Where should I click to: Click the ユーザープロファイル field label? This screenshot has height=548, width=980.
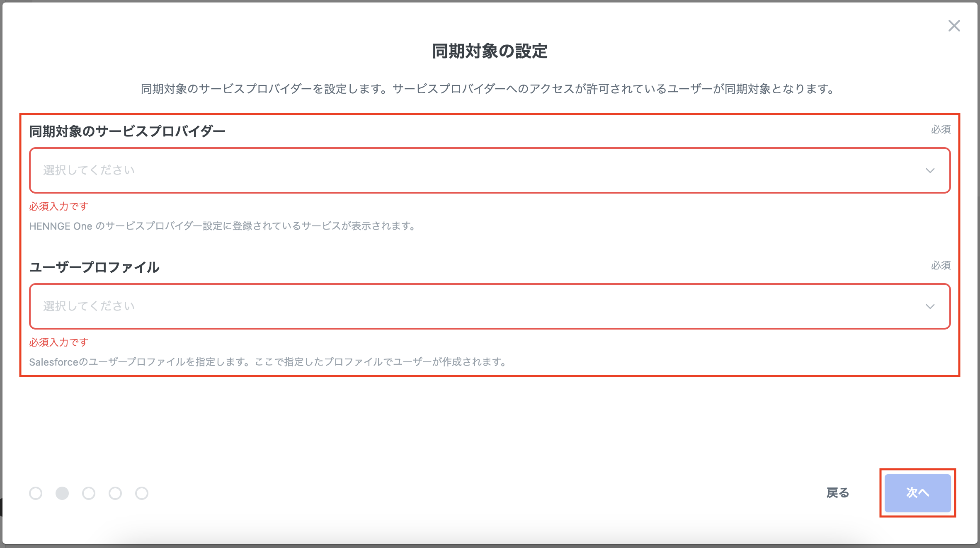point(95,267)
